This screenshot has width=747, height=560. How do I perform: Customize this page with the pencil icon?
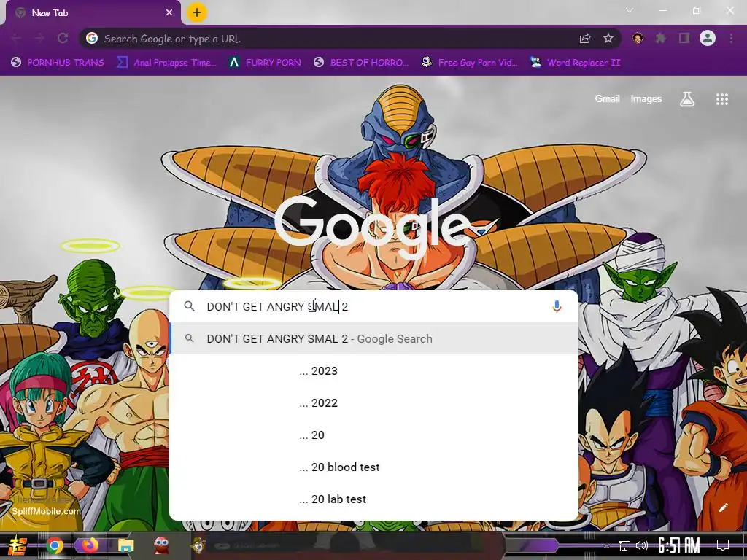coord(723,507)
